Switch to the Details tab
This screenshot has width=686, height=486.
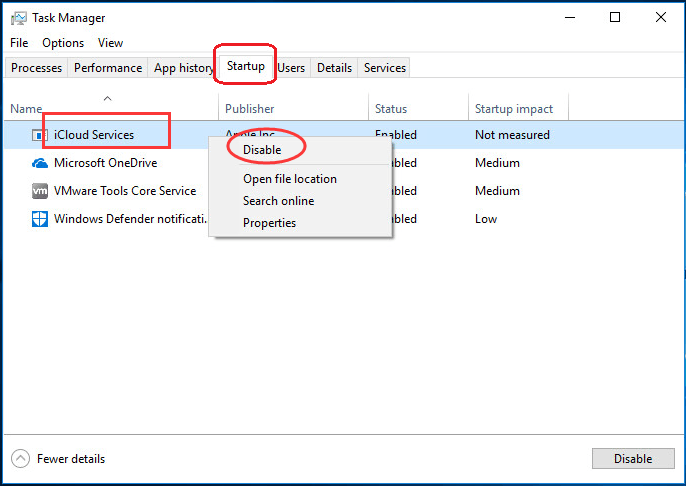pyautogui.click(x=334, y=68)
